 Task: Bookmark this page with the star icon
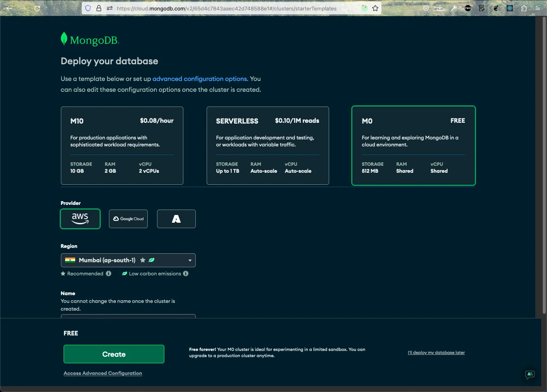(375, 8)
